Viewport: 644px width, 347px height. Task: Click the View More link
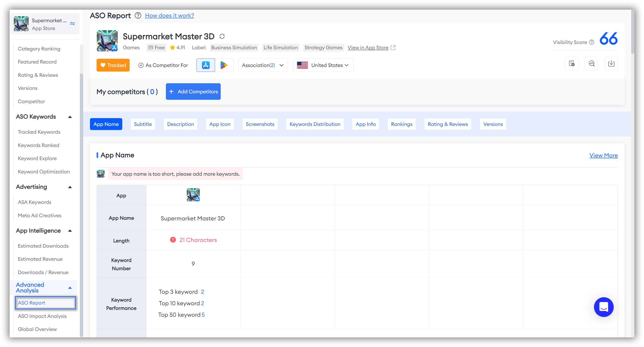pyautogui.click(x=603, y=155)
